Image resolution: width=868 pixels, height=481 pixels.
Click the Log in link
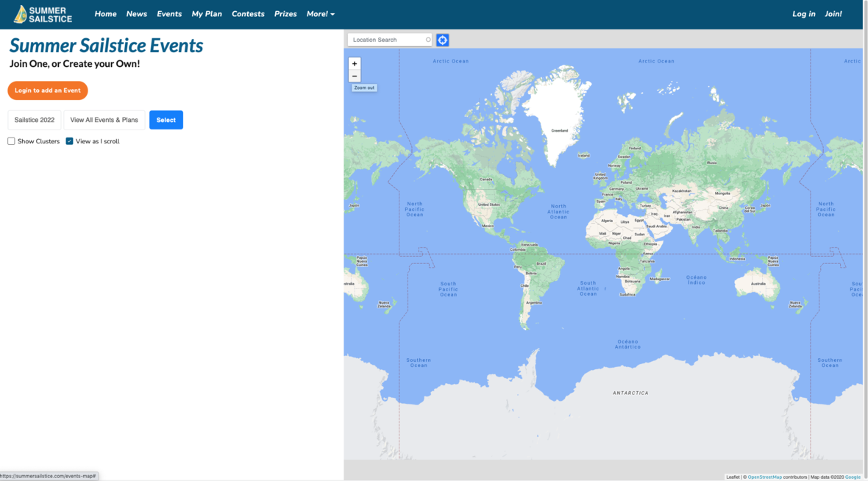(803, 14)
